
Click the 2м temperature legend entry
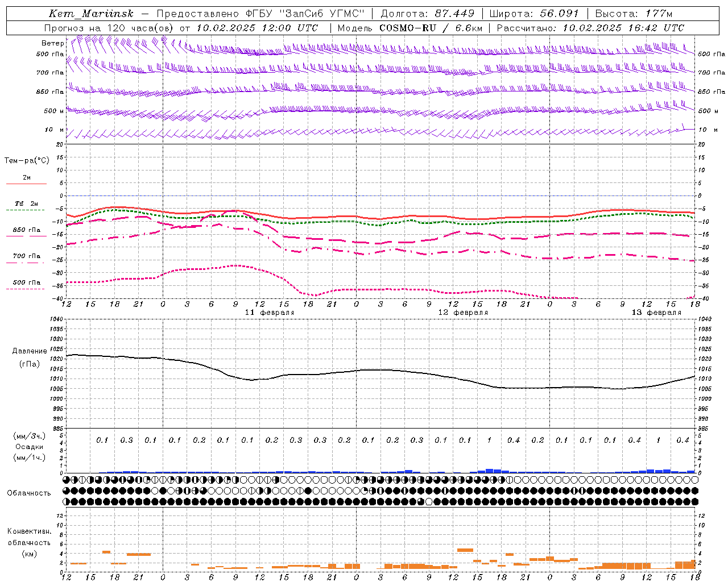27,178
